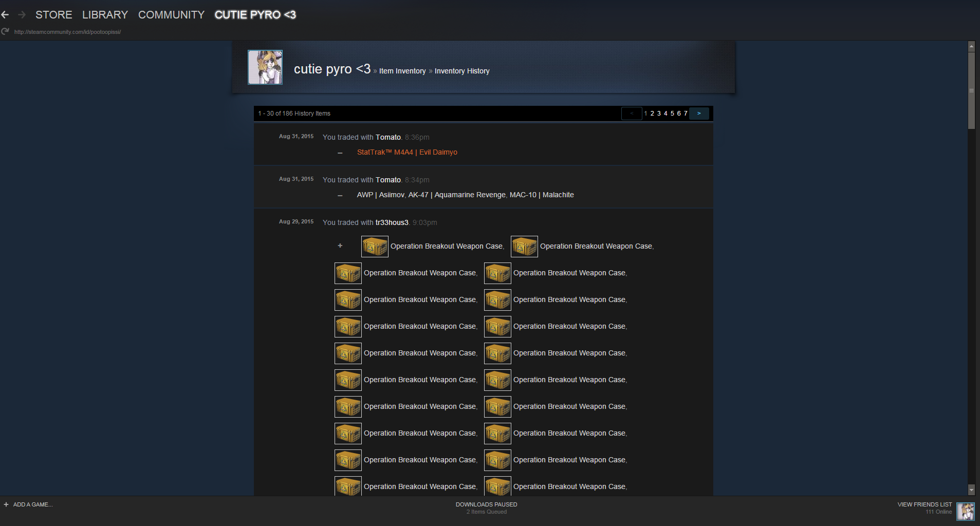This screenshot has height=526, width=980.
Task: Click the plus icon beside Add a Game
Action: (x=6, y=504)
